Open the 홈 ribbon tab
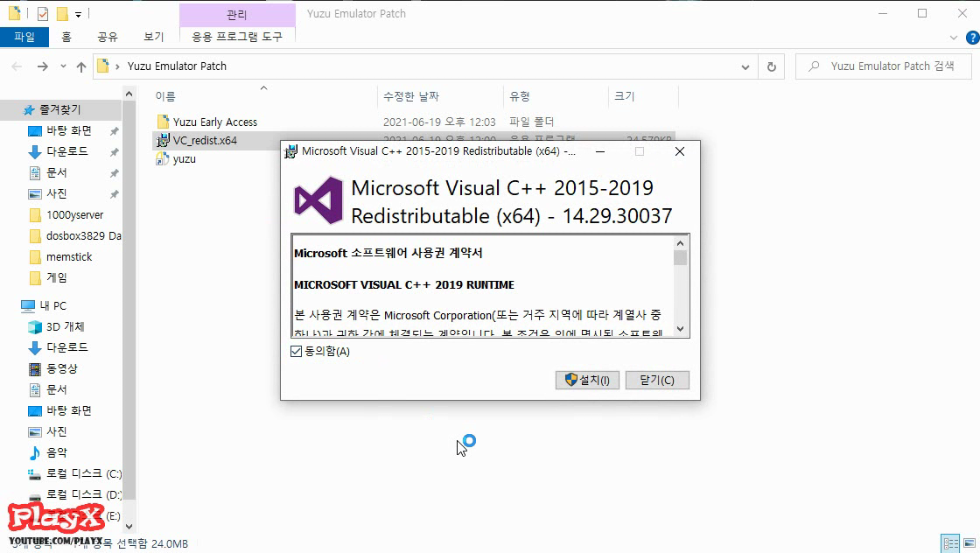Screen dimensions: 980x553 pyautogui.click(x=66, y=37)
